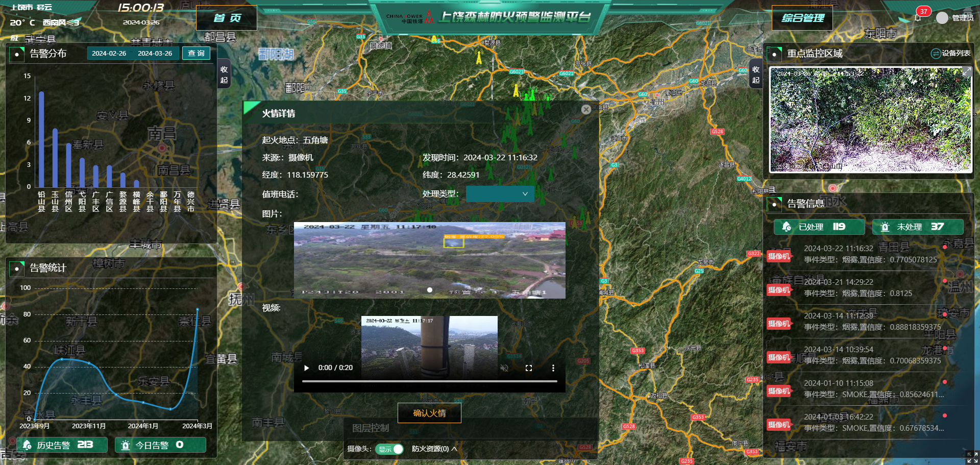The width and height of the screenshot is (980, 465).
Task: Expand the monitoring camera image
Action: (967, 72)
